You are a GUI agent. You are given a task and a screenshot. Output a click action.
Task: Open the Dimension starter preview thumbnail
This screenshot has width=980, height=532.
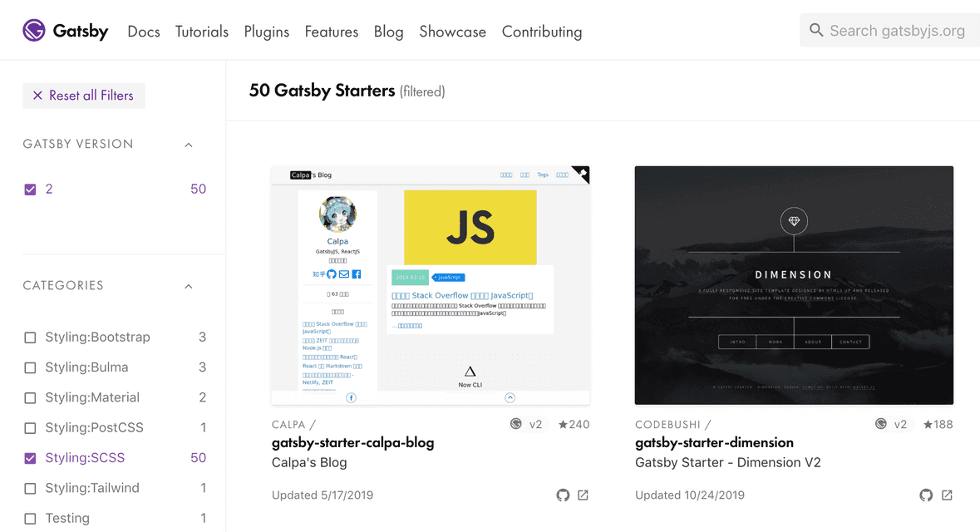794,285
